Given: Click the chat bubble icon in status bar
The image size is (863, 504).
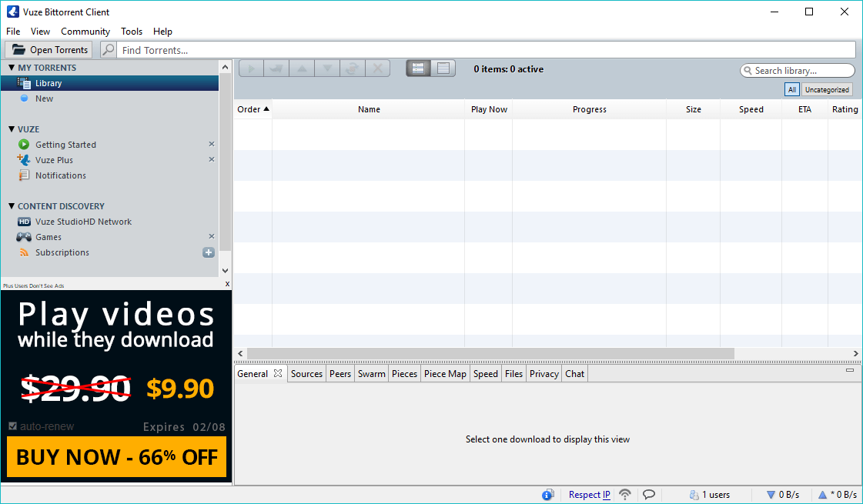Looking at the screenshot, I should [x=649, y=495].
